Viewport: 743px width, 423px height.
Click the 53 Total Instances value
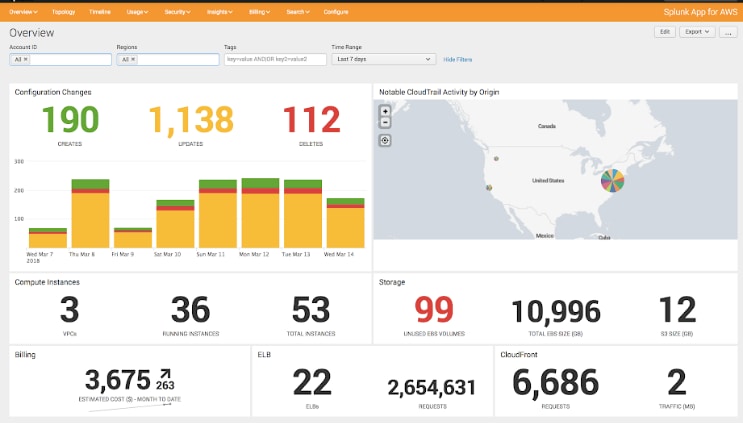coord(311,310)
